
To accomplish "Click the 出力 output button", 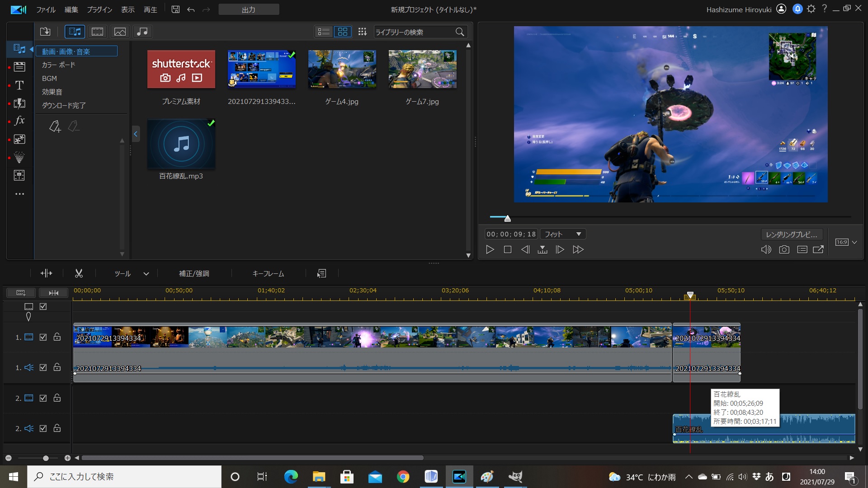I will click(249, 9).
